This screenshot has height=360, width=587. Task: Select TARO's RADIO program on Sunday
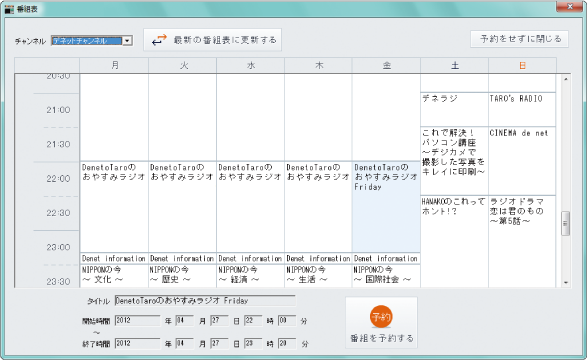click(522, 109)
